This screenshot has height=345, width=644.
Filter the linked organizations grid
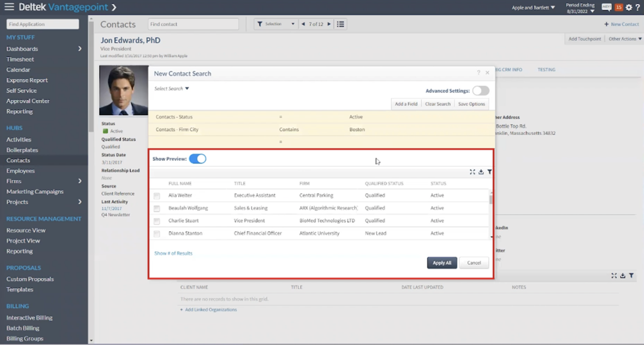pyautogui.click(x=631, y=275)
